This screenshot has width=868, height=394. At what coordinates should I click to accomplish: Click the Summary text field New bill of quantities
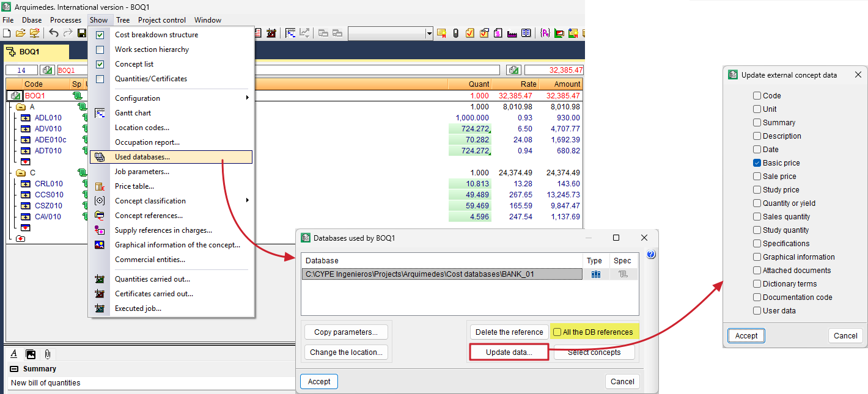153,383
